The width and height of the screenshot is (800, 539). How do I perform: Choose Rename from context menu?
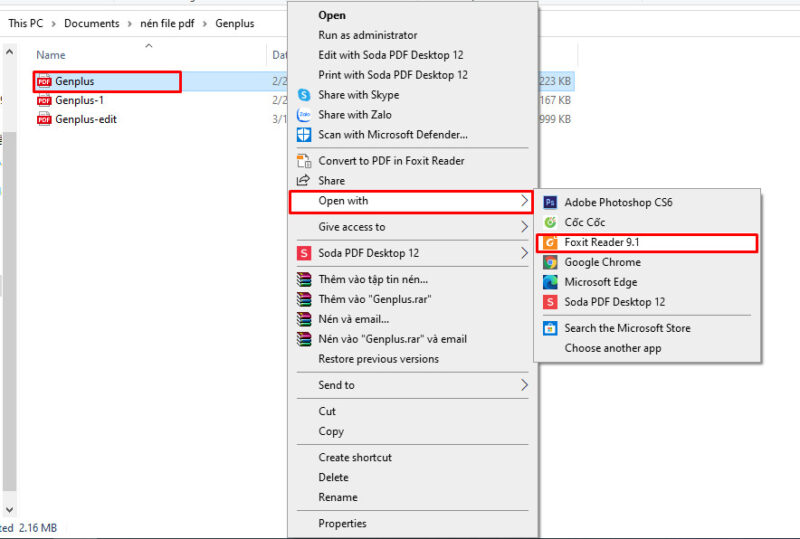[x=338, y=498]
